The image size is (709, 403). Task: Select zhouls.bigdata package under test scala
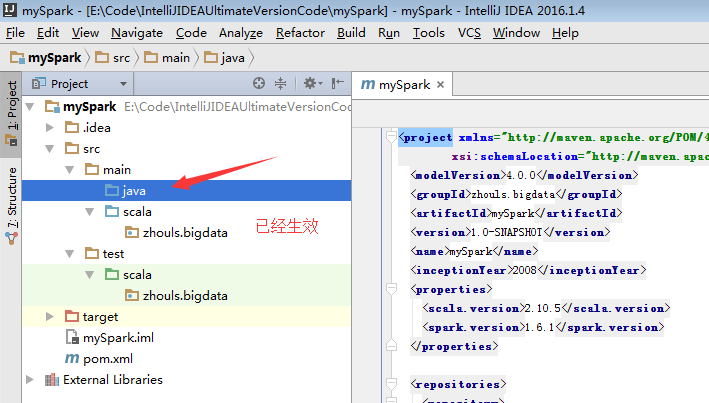coord(176,295)
